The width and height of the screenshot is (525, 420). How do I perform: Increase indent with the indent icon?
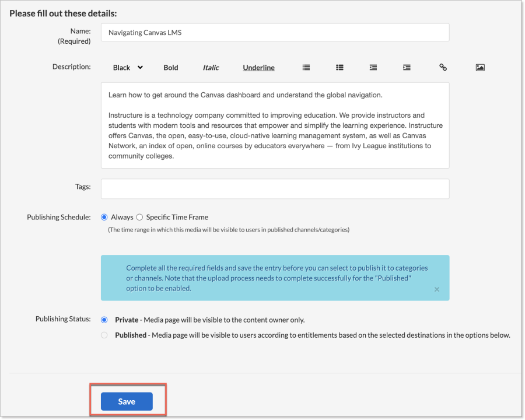pyautogui.click(x=407, y=68)
